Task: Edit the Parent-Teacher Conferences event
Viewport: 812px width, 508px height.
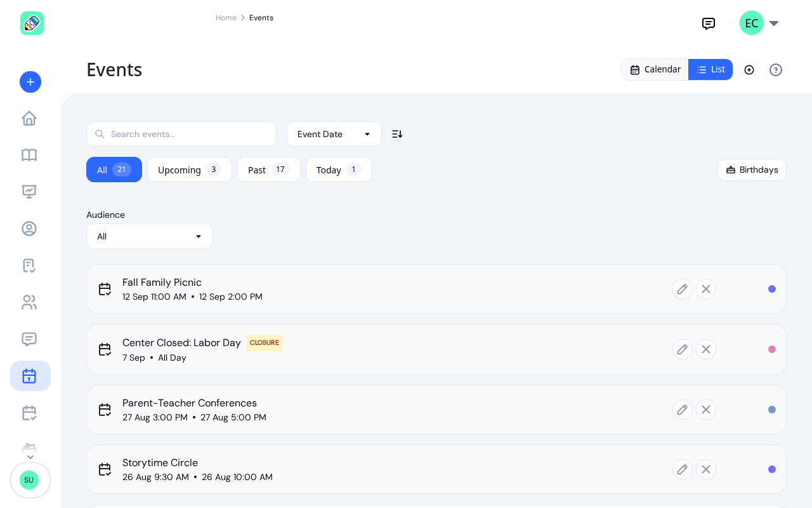Action: 683,410
